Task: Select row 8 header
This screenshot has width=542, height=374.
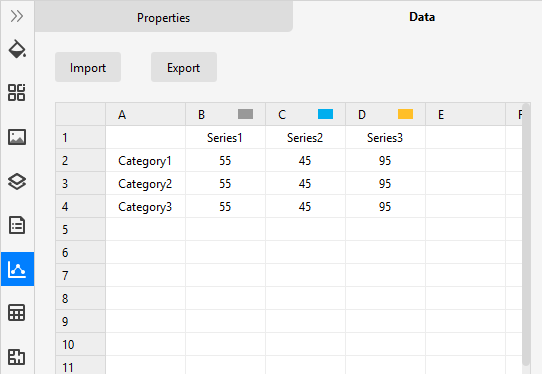Action: (x=81, y=298)
